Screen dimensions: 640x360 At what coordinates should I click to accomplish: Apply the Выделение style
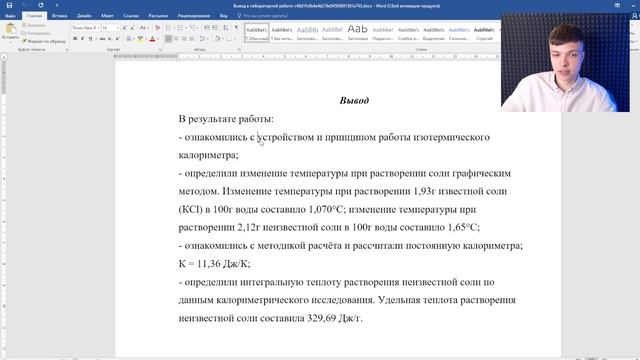[x=433, y=32]
